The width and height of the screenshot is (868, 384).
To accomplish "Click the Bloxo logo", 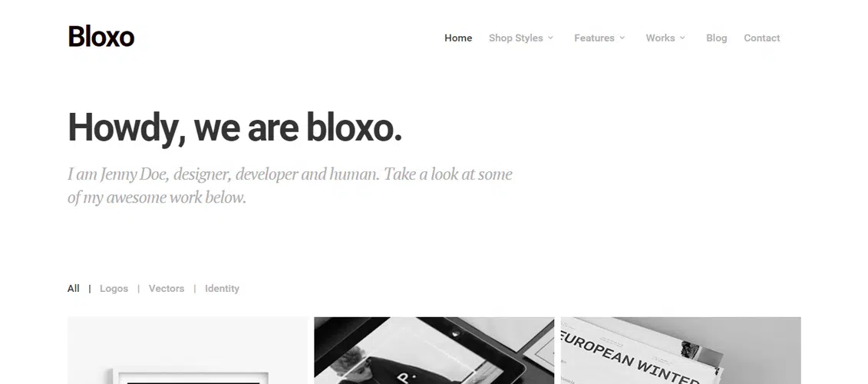I will (x=101, y=37).
